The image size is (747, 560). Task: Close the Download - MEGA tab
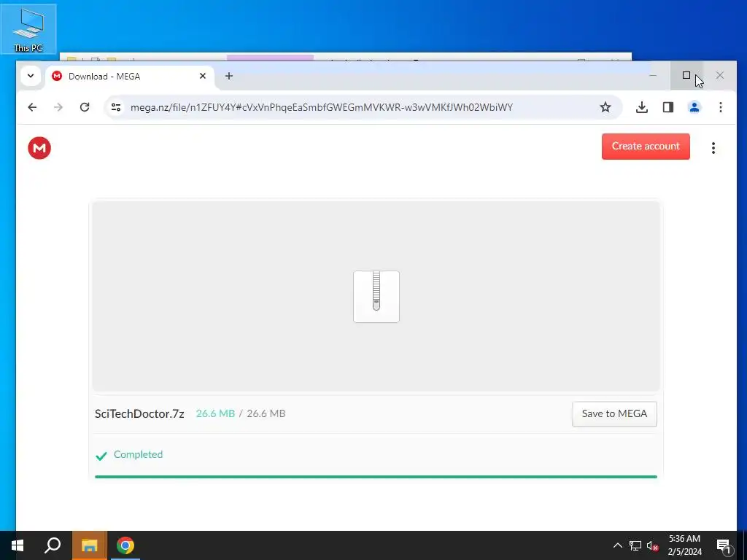203,76
